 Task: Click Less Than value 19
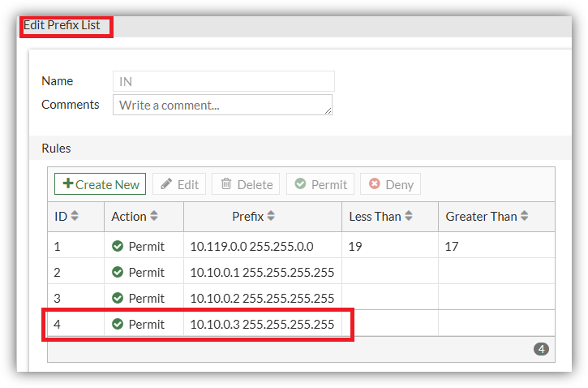355,247
